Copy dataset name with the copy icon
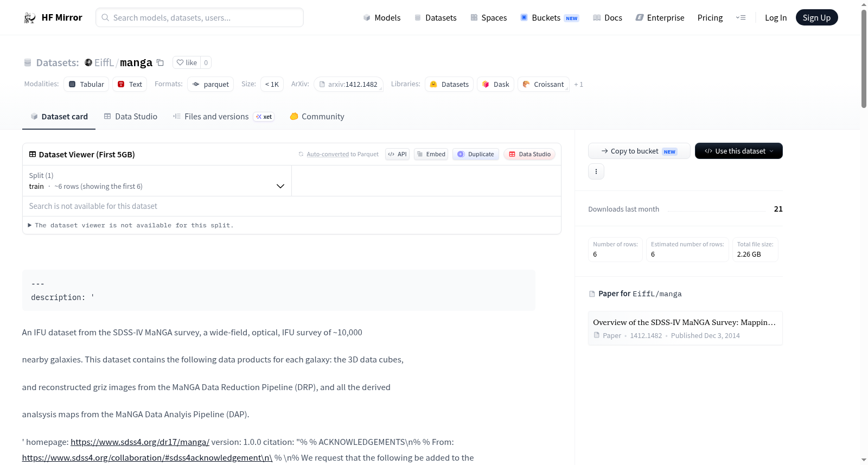This screenshot has height=465, width=868. [x=160, y=62]
